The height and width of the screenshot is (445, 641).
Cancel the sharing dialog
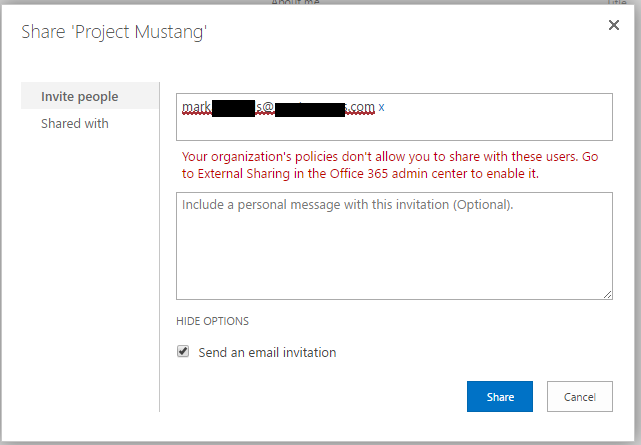coord(579,397)
